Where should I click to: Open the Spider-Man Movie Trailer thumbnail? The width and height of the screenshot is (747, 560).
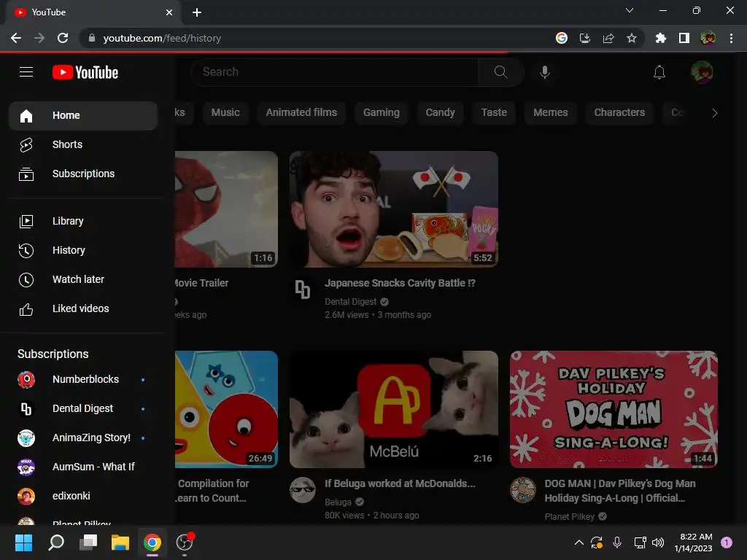226,209
